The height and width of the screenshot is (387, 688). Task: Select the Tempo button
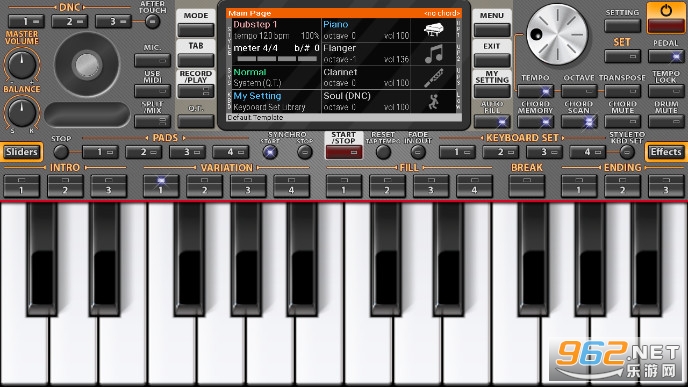click(x=535, y=91)
